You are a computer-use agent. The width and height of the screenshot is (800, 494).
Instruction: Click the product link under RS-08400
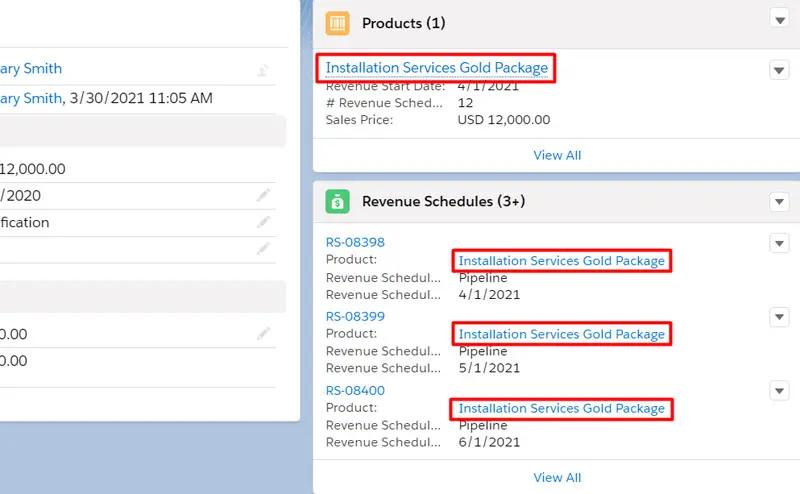point(561,408)
